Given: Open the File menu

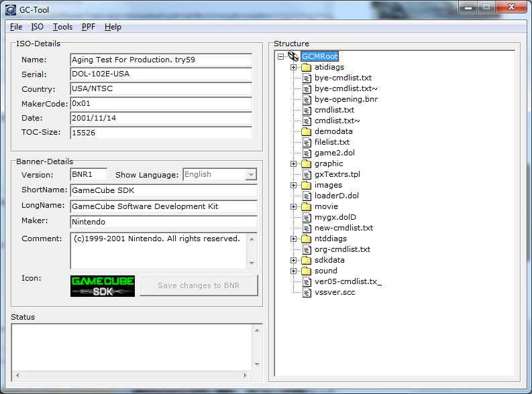Looking at the screenshot, I should (16, 27).
